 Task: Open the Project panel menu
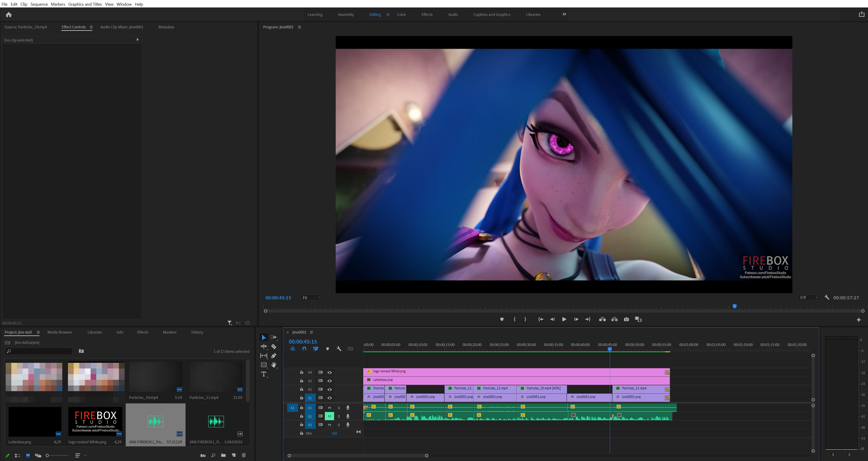tap(38, 332)
